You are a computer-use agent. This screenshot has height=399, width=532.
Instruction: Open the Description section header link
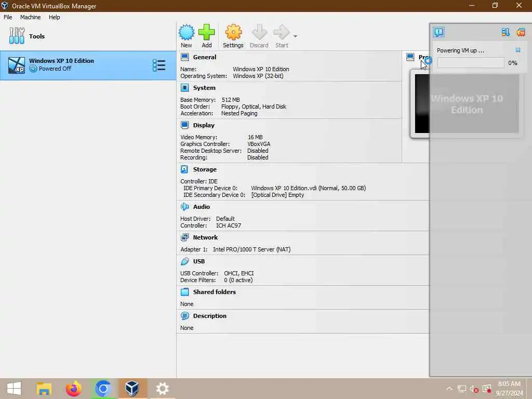pos(210,316)
